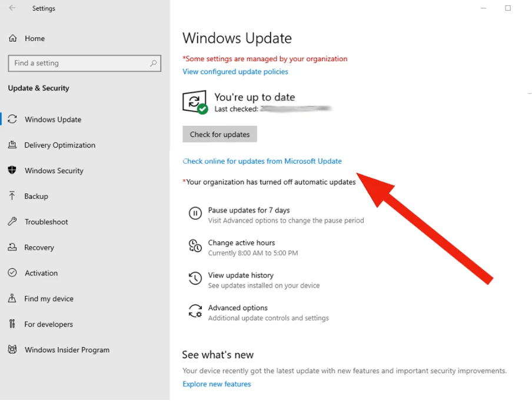Click the See what's new heading

[x=218, y=355]
